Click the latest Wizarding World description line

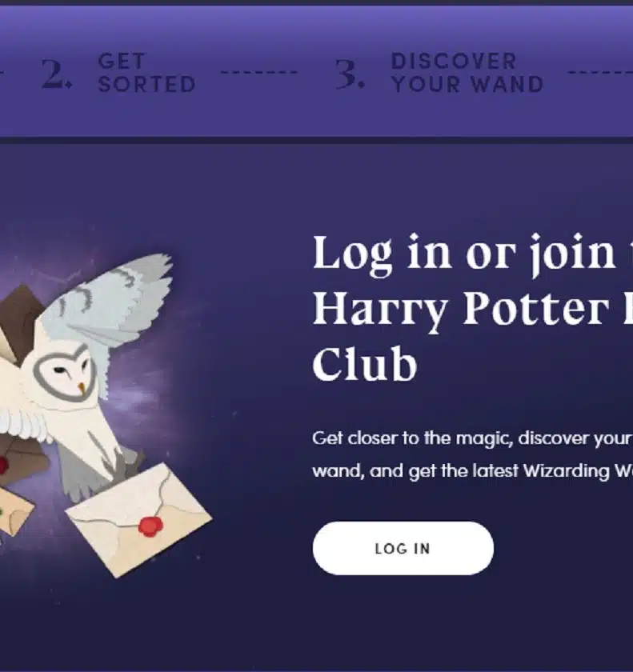point(473,471)
